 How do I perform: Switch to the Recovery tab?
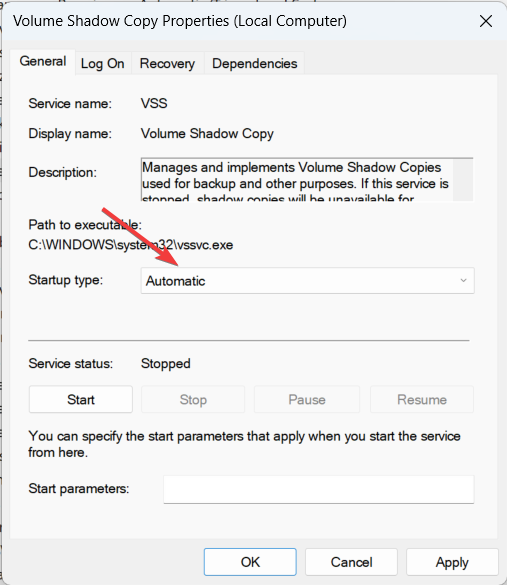167,63
